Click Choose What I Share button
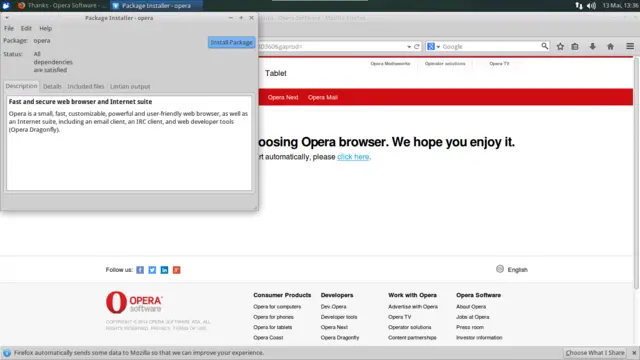Image resolution: width=640 pixels, height=360 pixels. (595, 353)
